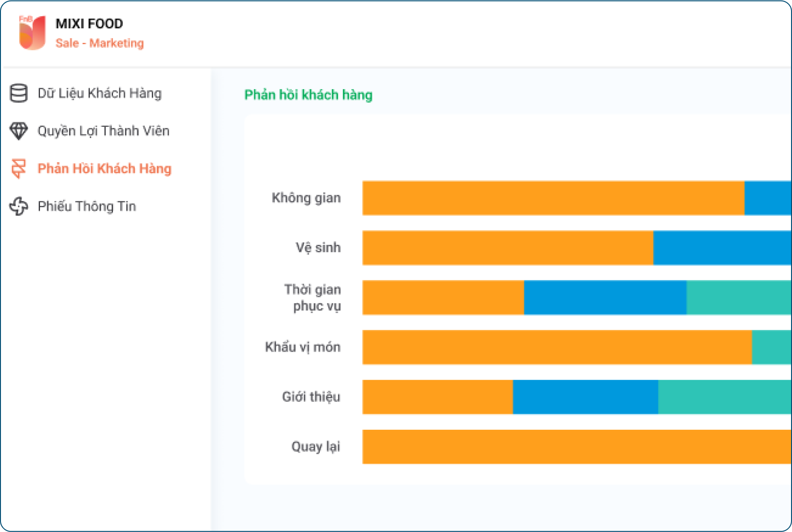Click the Sale - Marketing subtitle
This screenshot has height=532, width=792.
(99, 43)
